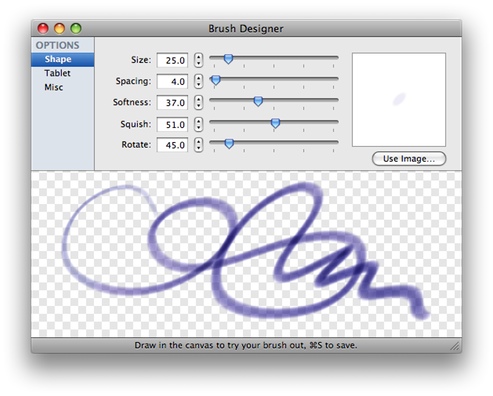Click the brush test drawing canvas
Viewport: 493px width, 396px height.
(246, 254)
